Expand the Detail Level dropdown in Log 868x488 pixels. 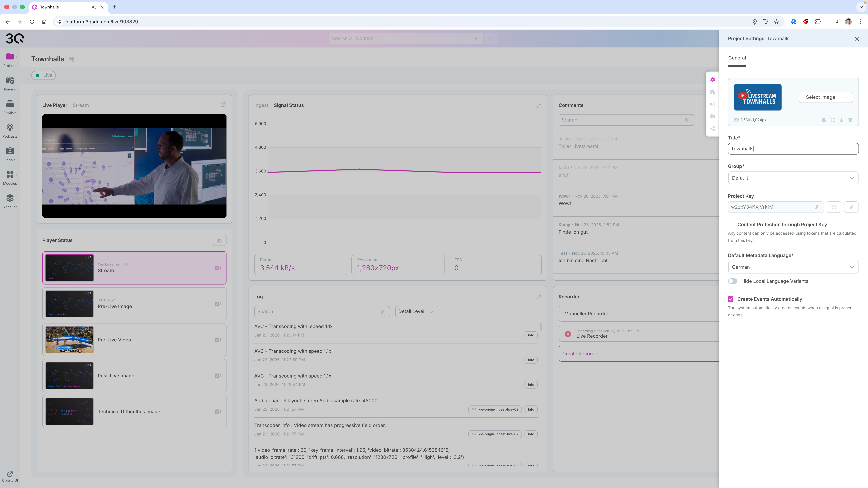point(416,312)
